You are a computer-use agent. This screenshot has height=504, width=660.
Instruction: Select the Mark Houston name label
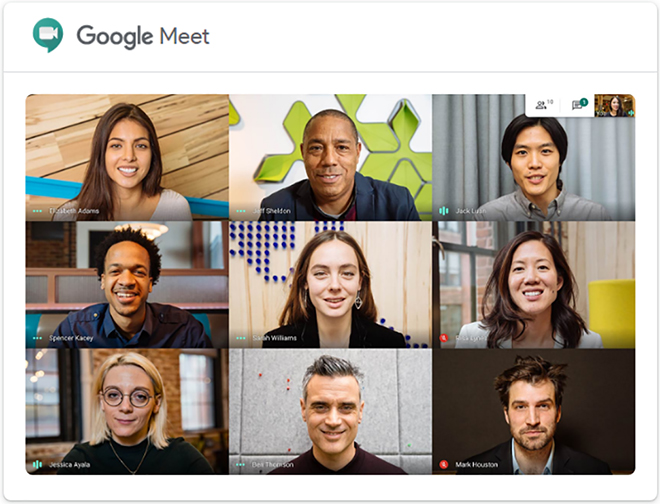476,464
